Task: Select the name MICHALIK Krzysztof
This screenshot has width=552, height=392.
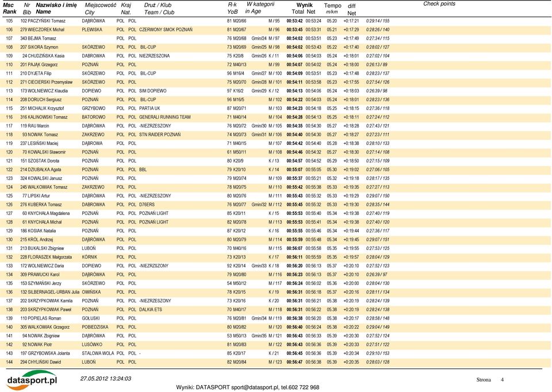Action: click(x=46, y=109)
